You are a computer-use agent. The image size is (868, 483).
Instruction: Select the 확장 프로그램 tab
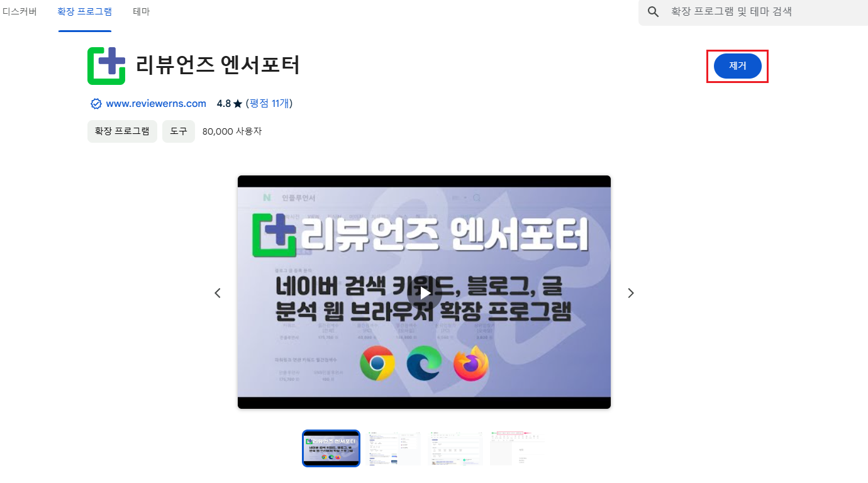[84, 12]
